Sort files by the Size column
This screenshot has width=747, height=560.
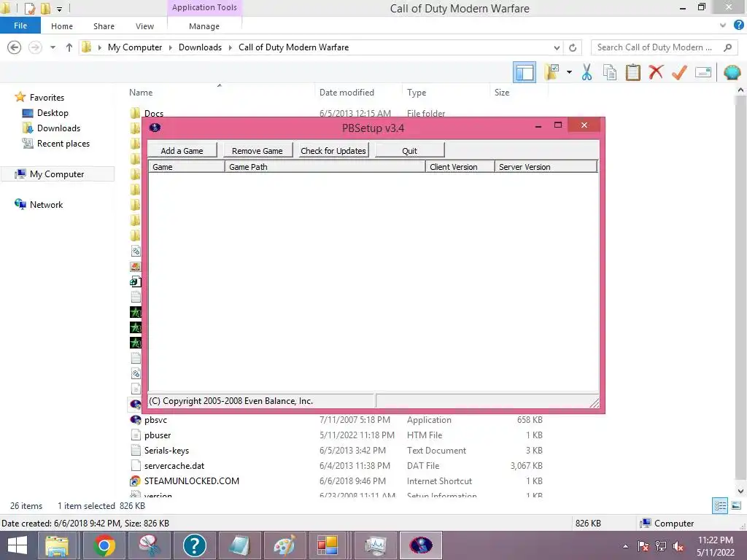[x=502, y=93]
